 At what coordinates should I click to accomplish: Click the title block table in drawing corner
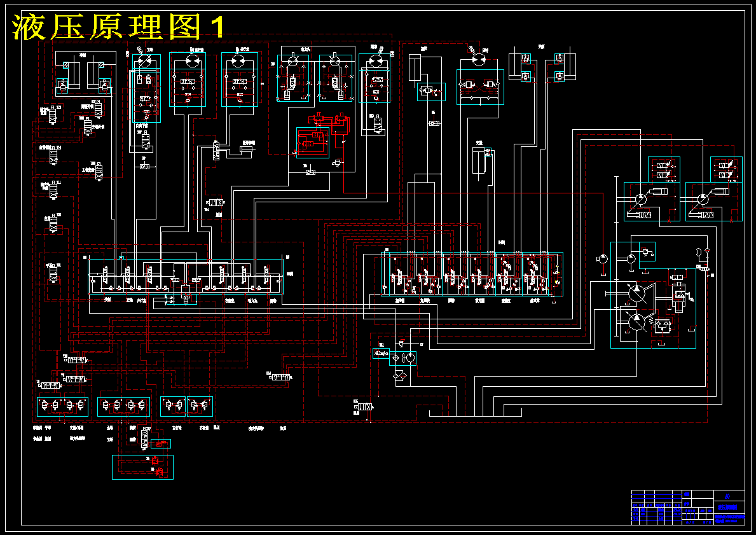[x=688, y=508]
